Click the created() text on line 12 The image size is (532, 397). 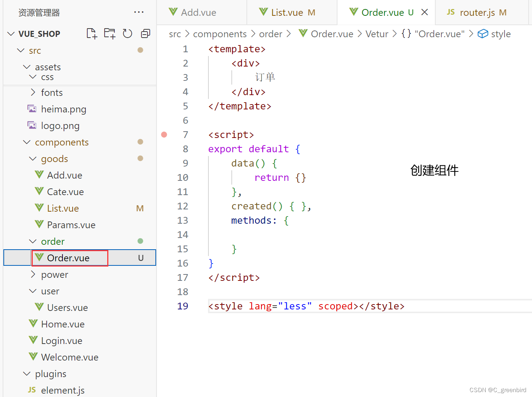pyautogui.click(x=257, y=206)
